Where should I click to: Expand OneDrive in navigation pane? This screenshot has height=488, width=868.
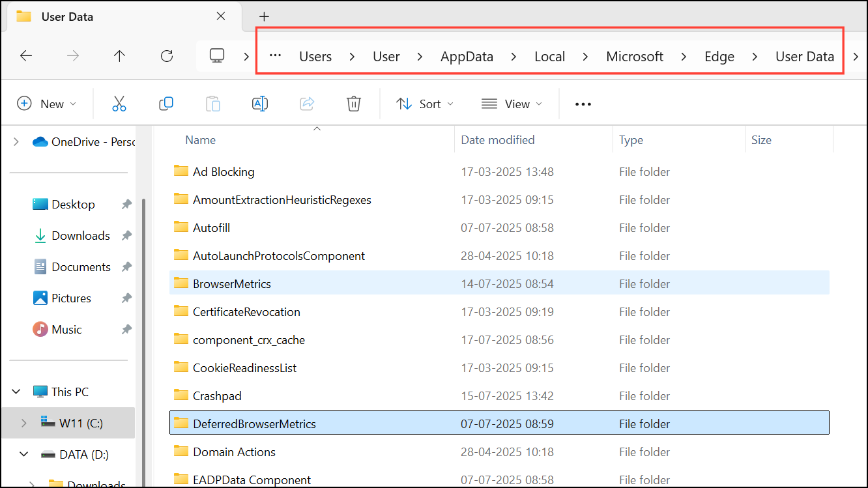tap(16, 141)
